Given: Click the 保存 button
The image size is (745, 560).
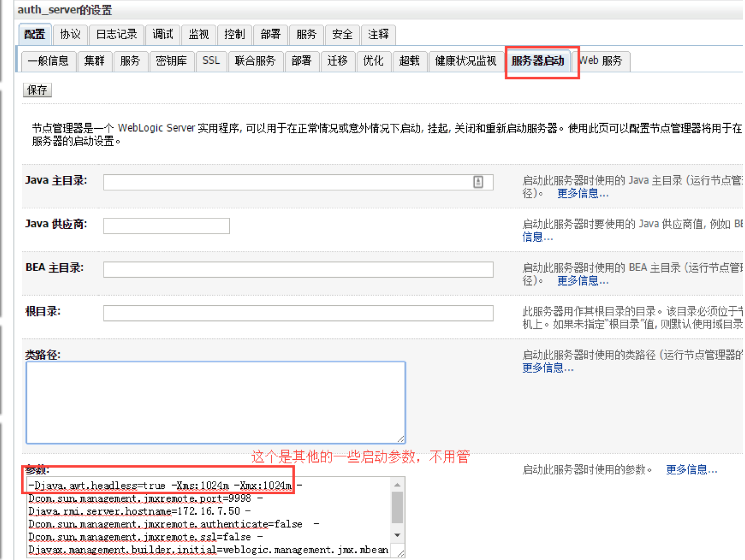Looking at the screenshot, I should [37, 90].
